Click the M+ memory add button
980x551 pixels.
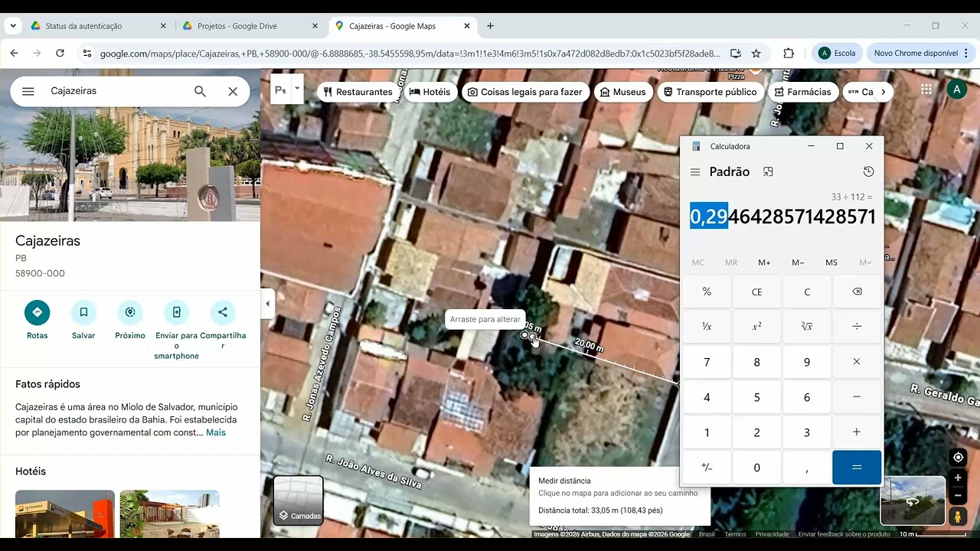[764, 262]
